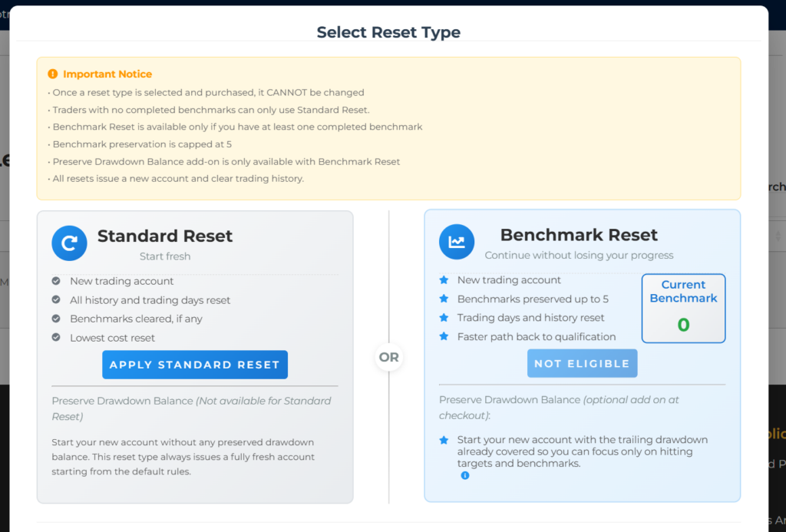Click the checkmark beside 'Lowest cost reset'
The image size is (786, 532).
pos(56,338)
